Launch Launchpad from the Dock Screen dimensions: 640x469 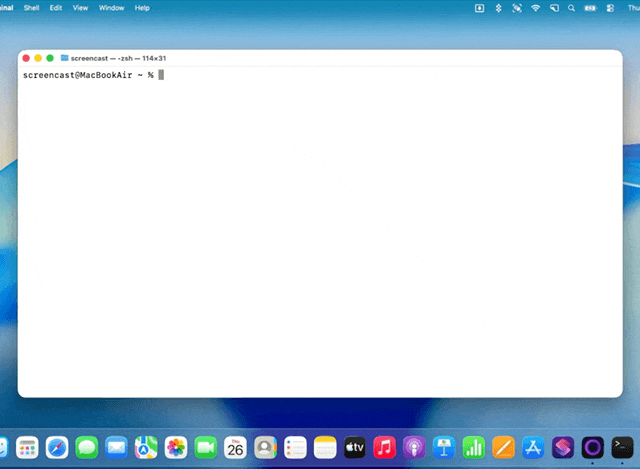27,447
